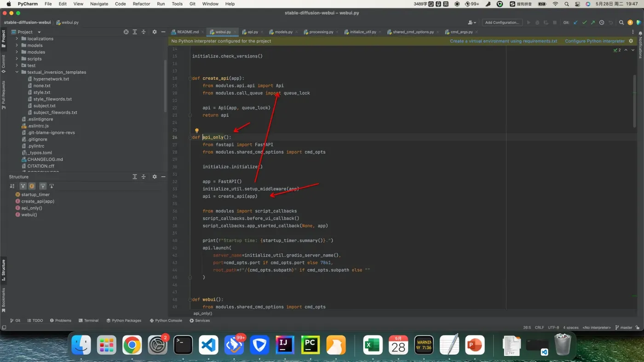Image resolution: width=644 pixels, height=362 pixels.
Task: Click Add Configuration button
Action: click(x=502, y=22)
